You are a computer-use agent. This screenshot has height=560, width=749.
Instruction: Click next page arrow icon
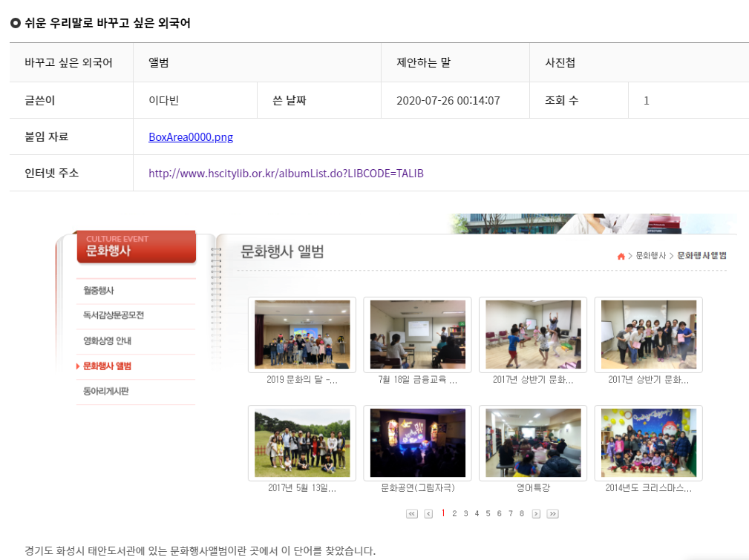pyautogui.click(x=536, y=514)
